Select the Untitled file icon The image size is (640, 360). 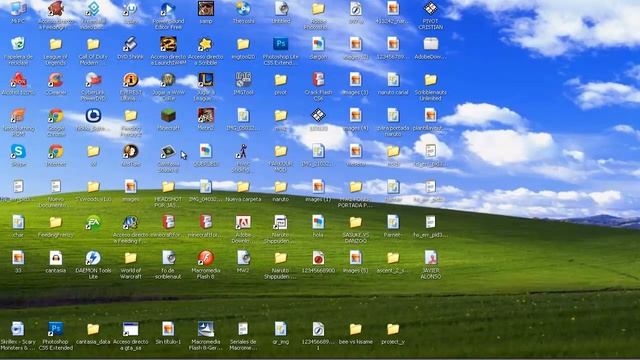(x=281, y=8)
